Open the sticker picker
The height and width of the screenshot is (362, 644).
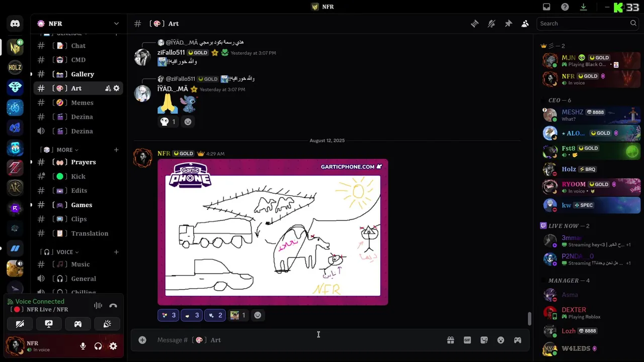(484, 340)
